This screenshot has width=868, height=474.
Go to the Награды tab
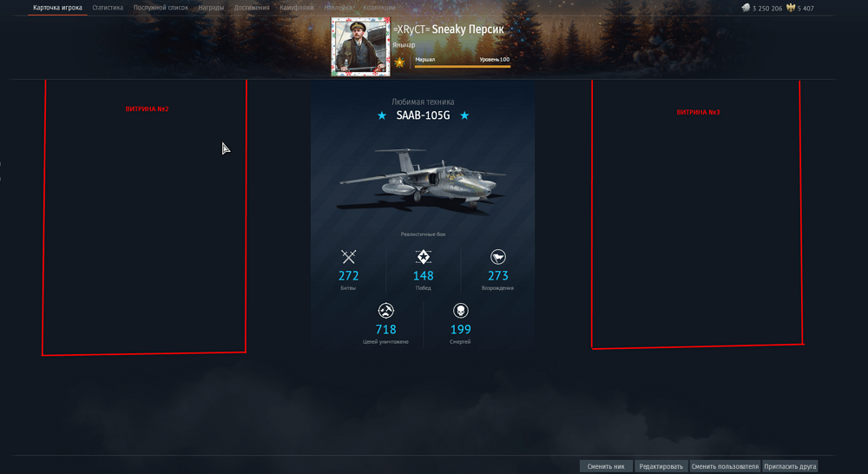coord(211,8)
